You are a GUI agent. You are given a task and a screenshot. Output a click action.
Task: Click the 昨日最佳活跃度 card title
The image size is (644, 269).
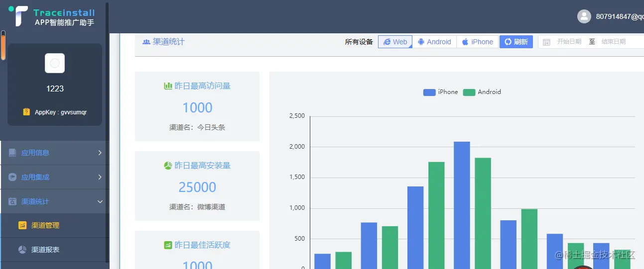202,245
